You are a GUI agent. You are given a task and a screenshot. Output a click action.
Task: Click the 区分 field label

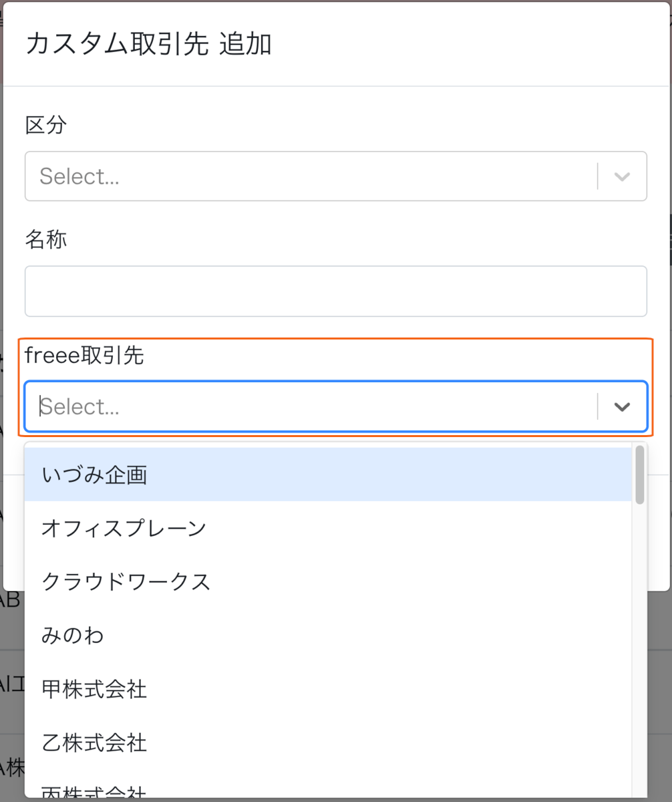(46, 125)
